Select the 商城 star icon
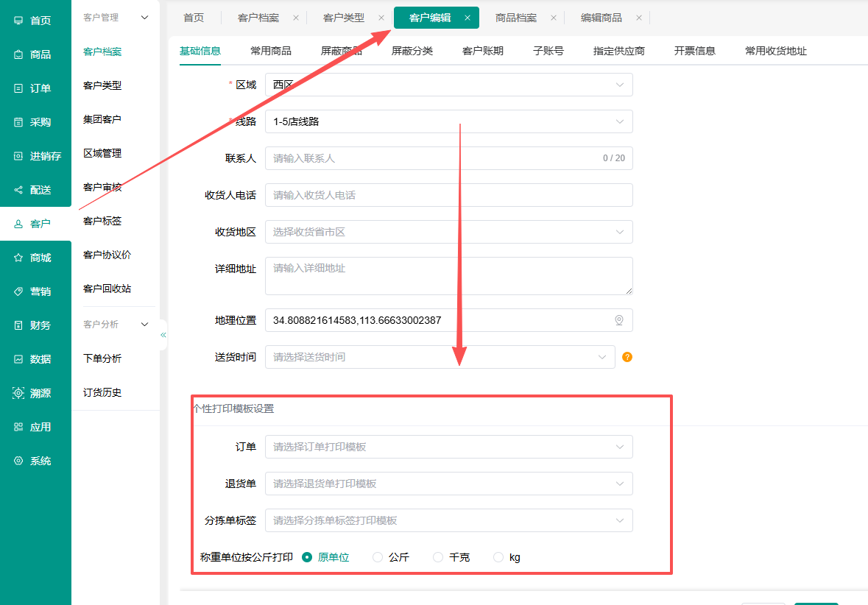868x605 pixels. pyautogui.click(x=18, y=258)
